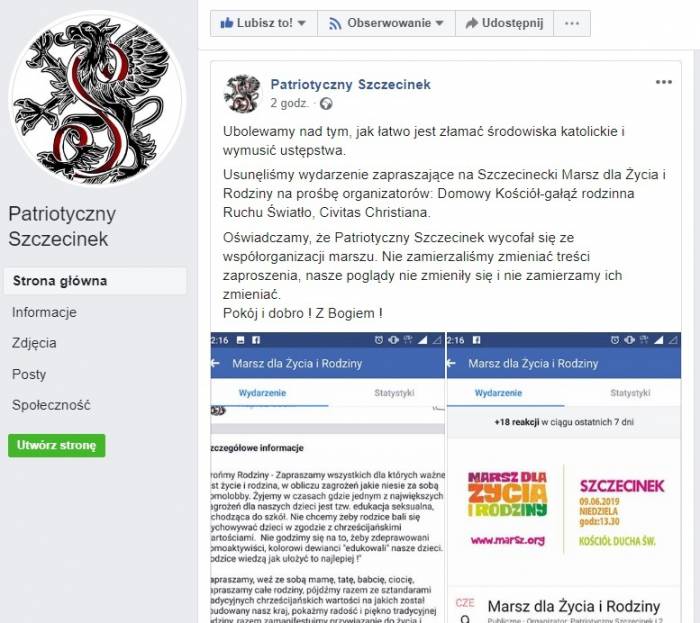
Task: Click the small griffin avatar in the post
Action: (x=242, y=93)
